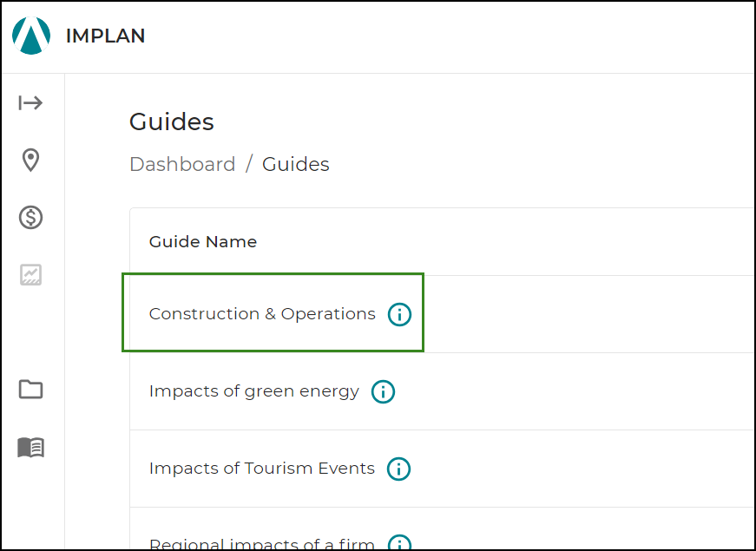The height and width of the screenshot is (551, 756).
Task: Navigate to the Dashboard breadcrumb link
Action: click(x=182, y=164)
